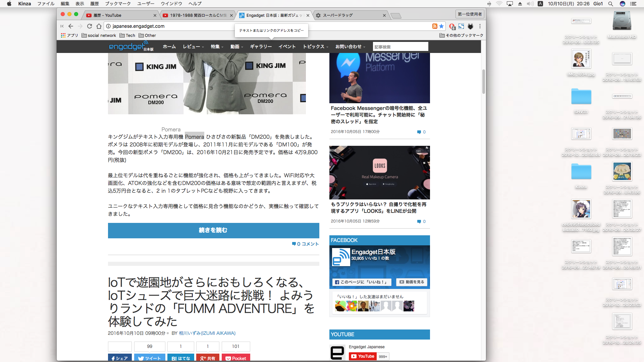Switch to the 1978-1988 関西ローカルCM tab

coord(198,15)
